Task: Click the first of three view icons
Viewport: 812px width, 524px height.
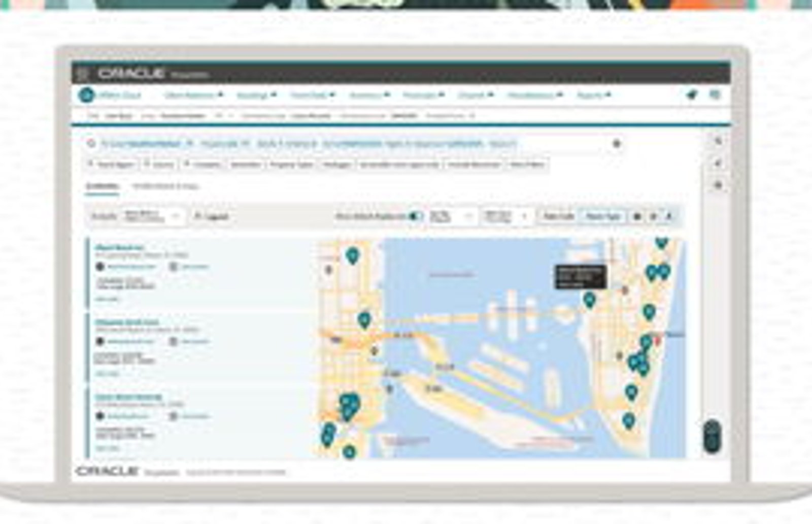Action: (x=637, y=217)
